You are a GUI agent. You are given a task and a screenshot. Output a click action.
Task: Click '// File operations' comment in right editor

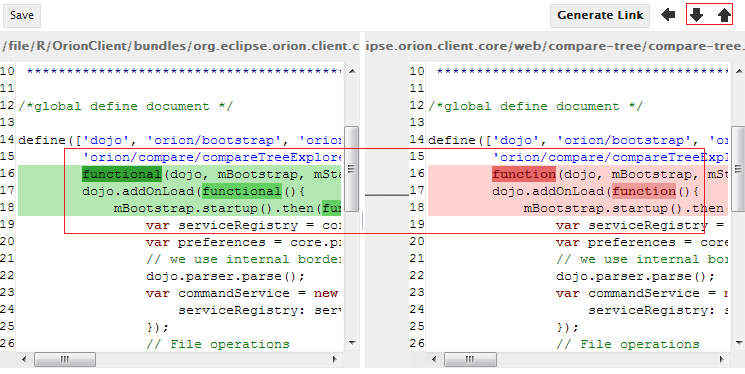(628, 345)
